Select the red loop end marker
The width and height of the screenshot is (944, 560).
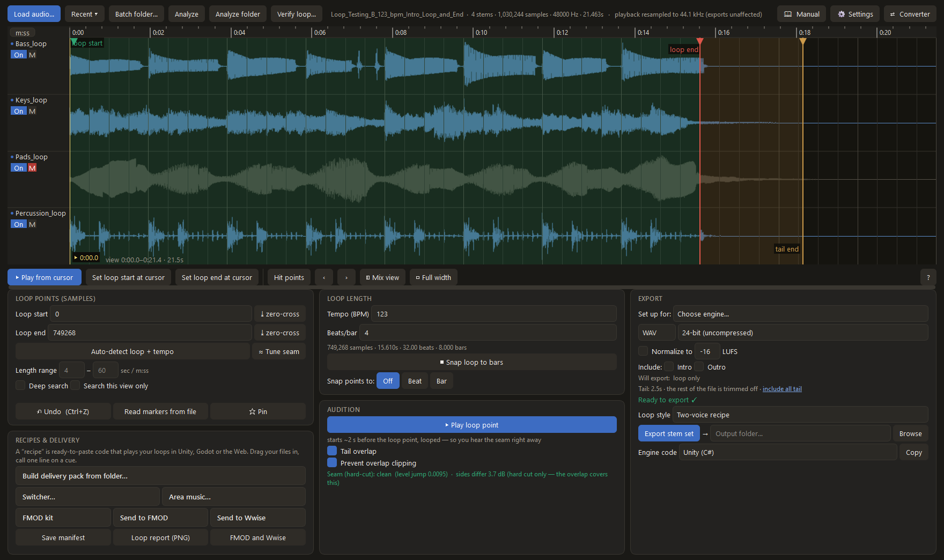coord(699,41)
